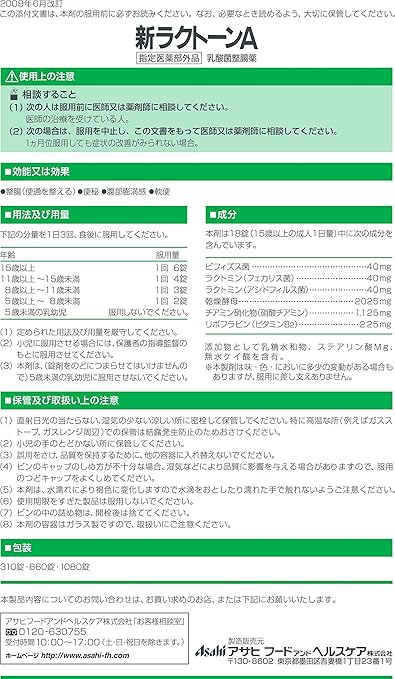Viewport: 395px width, 679px height.
Task: Click the ingredient ラクトミン(アシドフィルス菌)
Action: [x=257, y=289]
